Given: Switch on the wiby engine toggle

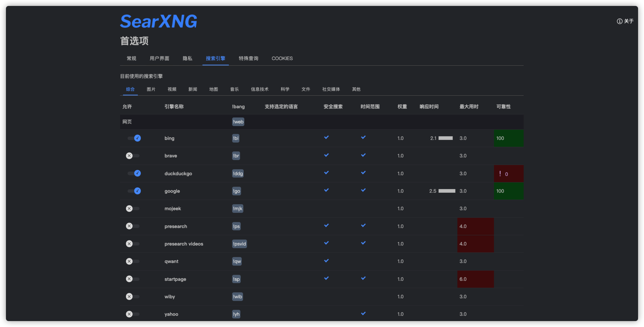Looking at the screenshot, I should tap(133, 296).
